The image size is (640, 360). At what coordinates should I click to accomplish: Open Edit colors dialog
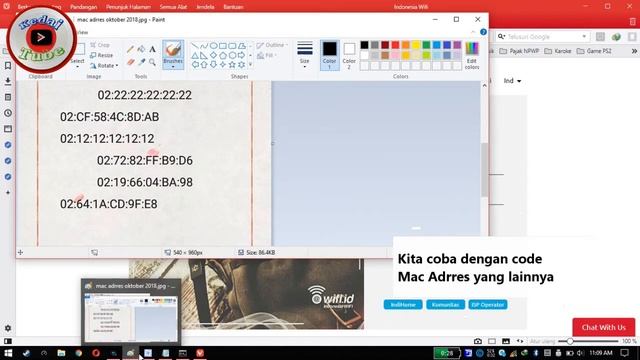coord(472,55)
